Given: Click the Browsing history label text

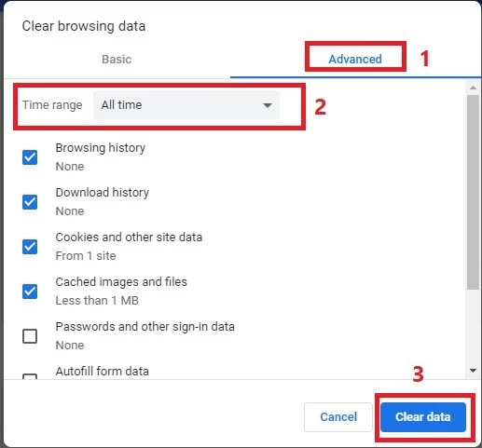Looking at the screenshot, I should tap(101, 148).
